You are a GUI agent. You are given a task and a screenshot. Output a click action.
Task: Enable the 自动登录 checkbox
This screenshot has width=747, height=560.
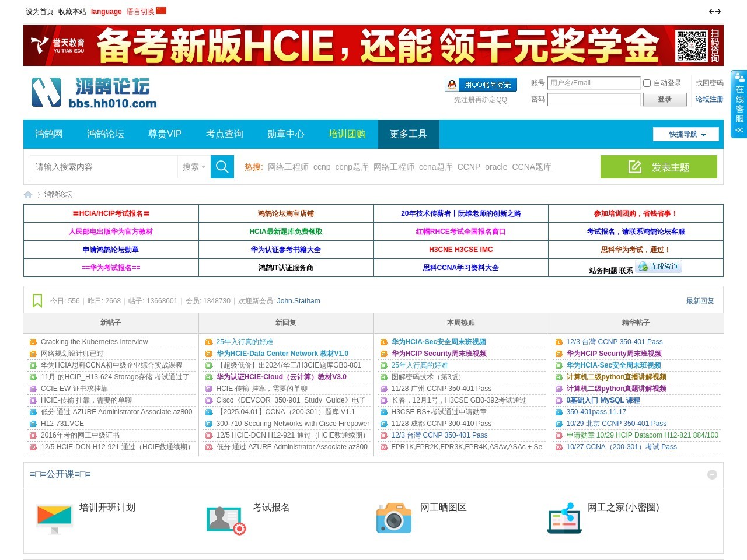pyautogui.click(x=647, y=83)
